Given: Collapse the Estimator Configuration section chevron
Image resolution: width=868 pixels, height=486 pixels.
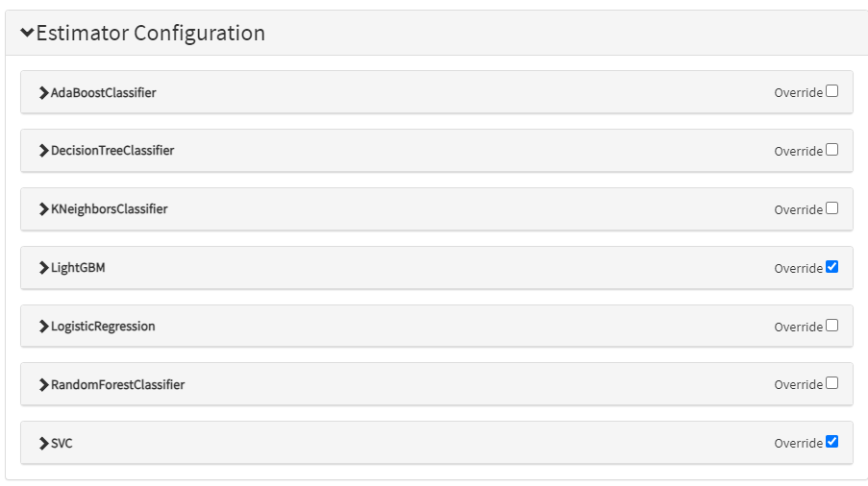Looking at the screenshot, I should point(27,33).
